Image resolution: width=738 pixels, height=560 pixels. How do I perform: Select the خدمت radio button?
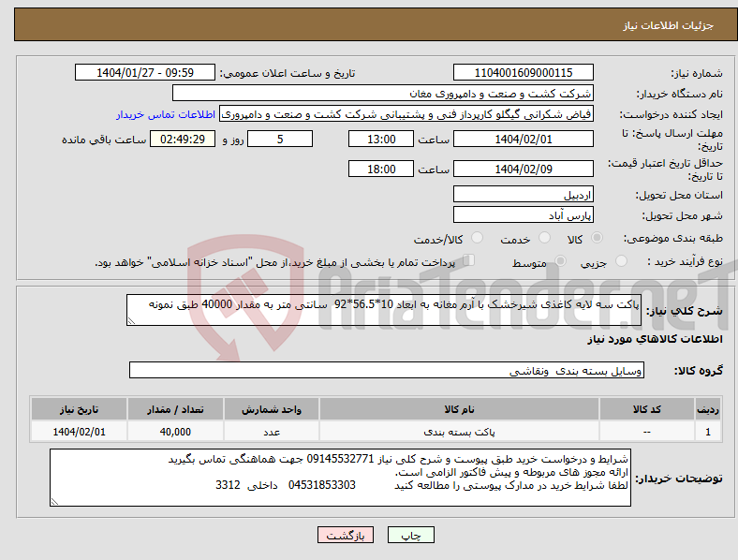pyautogui.click(x=544, y=238)
